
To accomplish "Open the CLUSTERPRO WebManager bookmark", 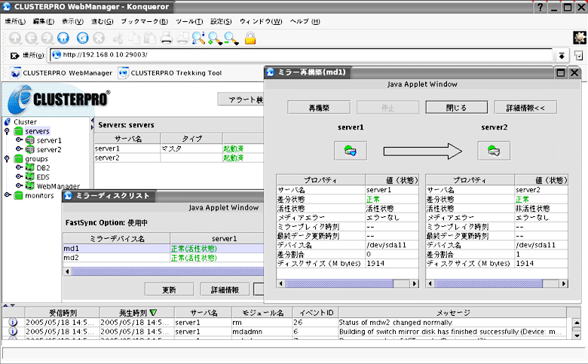I will pyautogui.click(x=62, y=73).
